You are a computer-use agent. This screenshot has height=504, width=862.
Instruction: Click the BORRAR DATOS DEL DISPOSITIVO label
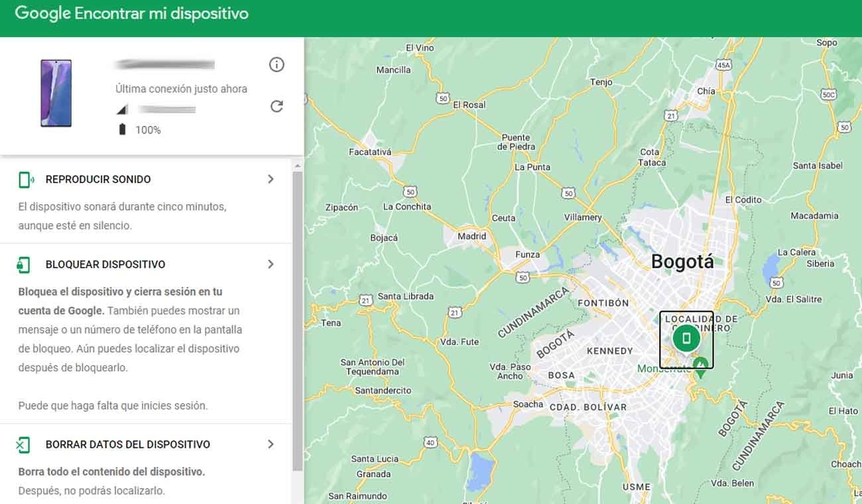click(x=127, y=444)
